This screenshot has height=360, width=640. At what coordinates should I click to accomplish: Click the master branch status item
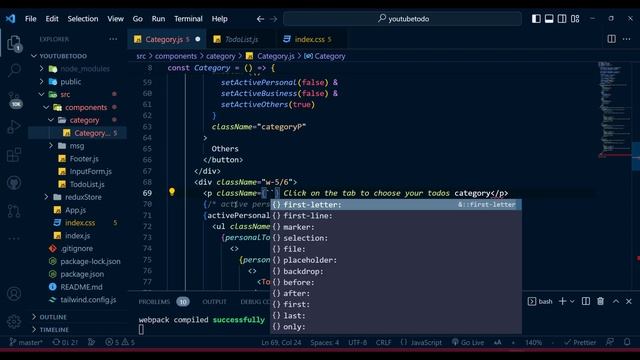click(26, 342)
